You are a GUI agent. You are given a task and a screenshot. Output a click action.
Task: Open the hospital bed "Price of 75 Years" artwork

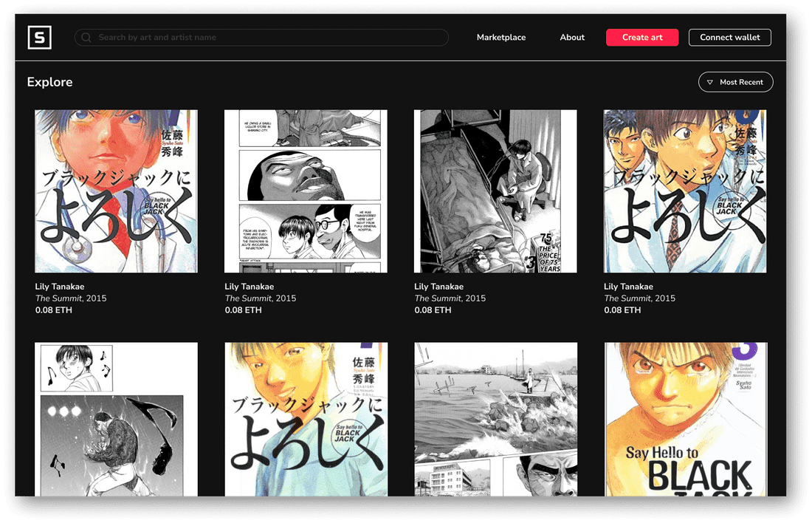click(495, 191)
